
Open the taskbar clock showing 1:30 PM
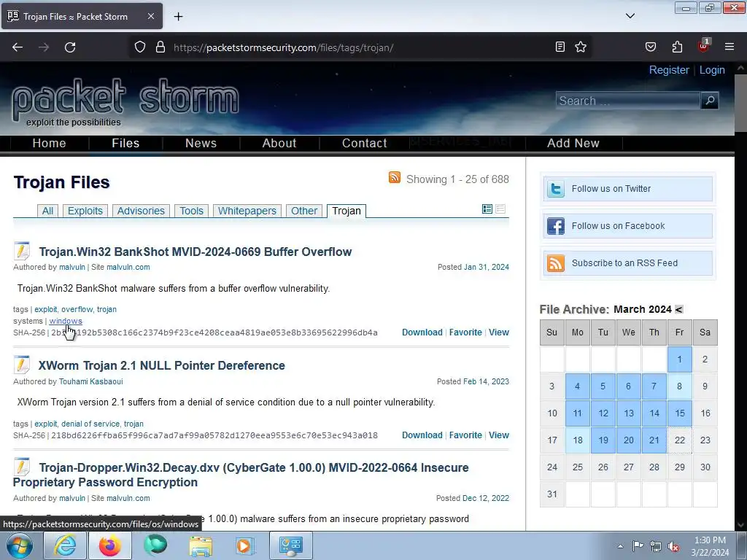point(710,546)
